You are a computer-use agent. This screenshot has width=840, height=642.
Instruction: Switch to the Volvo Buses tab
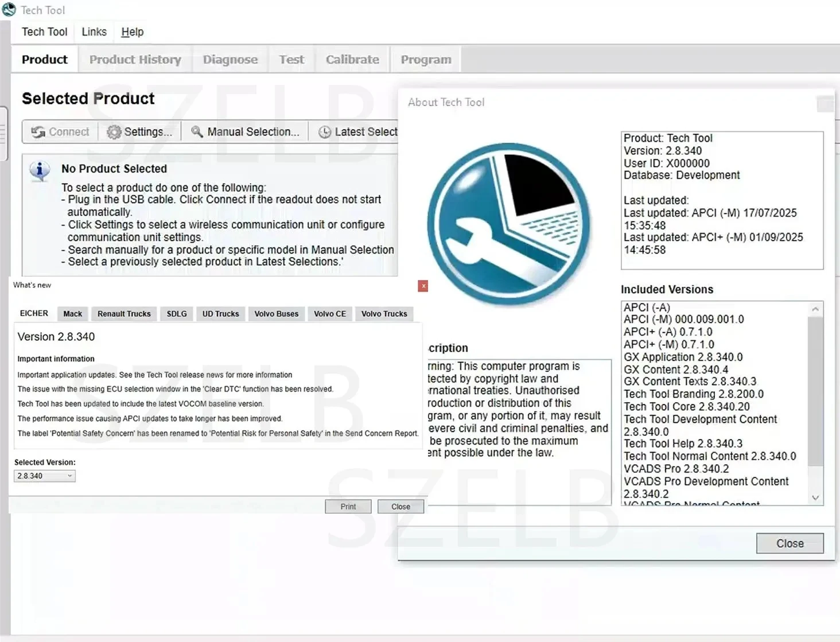tap(277, 314)
